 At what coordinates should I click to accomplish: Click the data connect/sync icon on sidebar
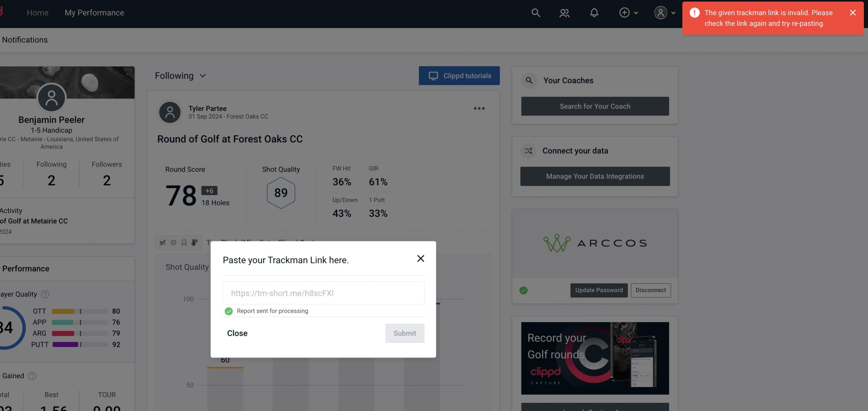[x=528, y=151]
